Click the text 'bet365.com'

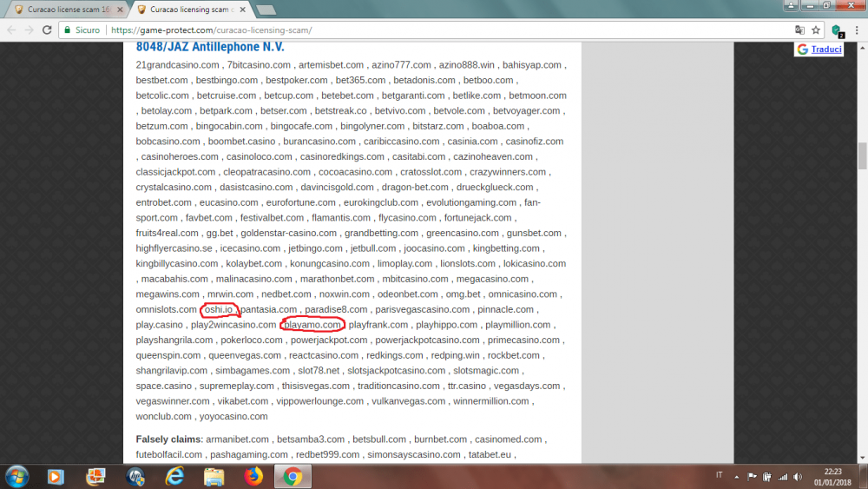click(x=360, y=80)
